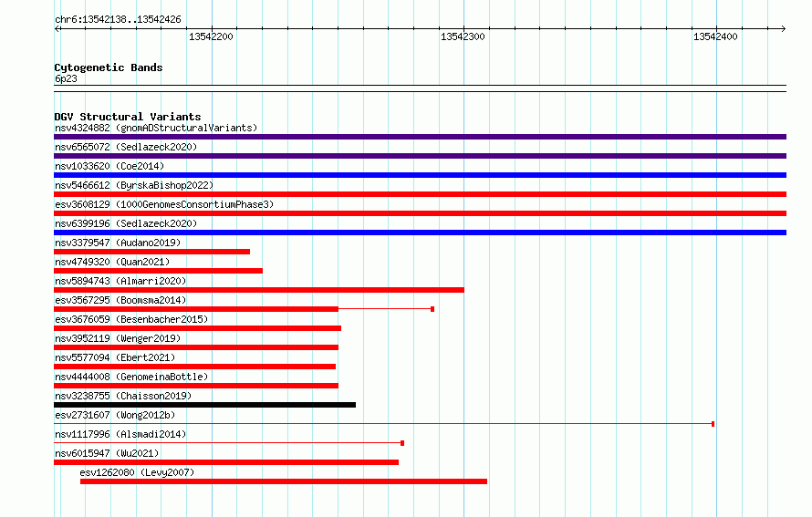Image resolution: width=812 pixels, height=517 pixels.
Task: Click the red bar under nsv5894743
Action: point(259,290)
